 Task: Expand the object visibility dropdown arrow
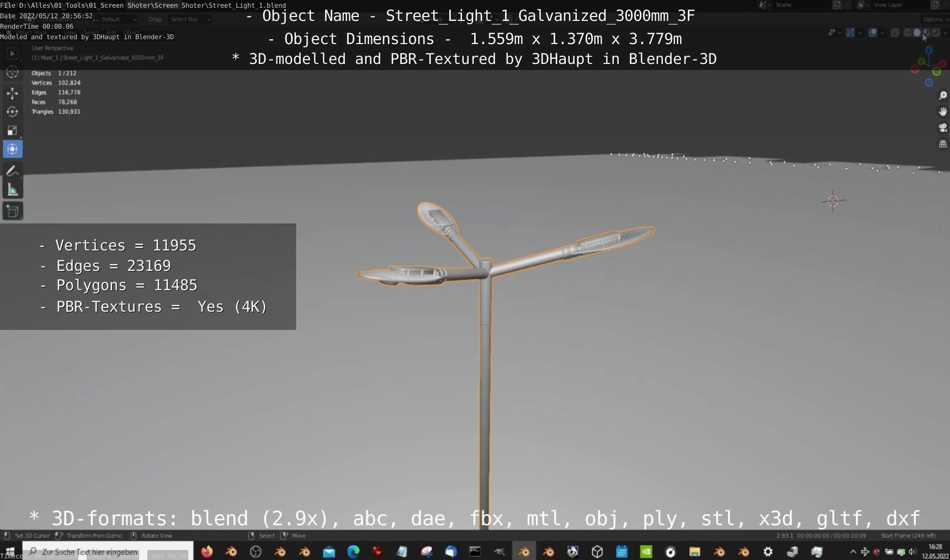point(840,33)
